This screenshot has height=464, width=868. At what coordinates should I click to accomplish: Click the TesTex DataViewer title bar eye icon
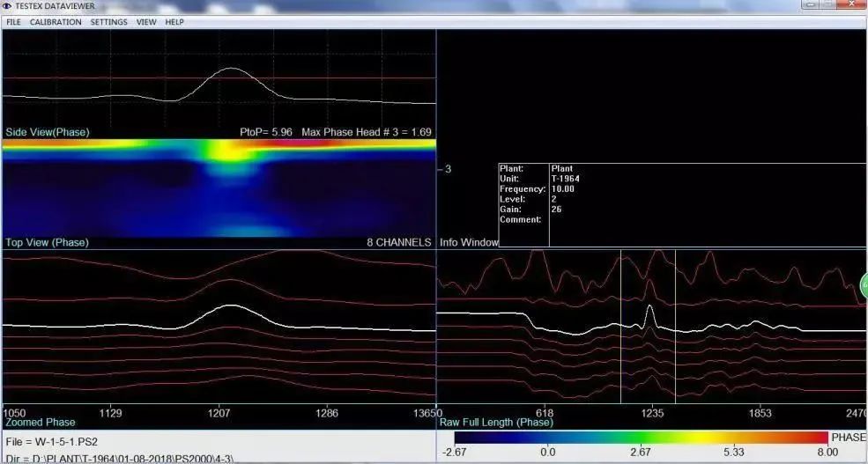coord(7,6)
